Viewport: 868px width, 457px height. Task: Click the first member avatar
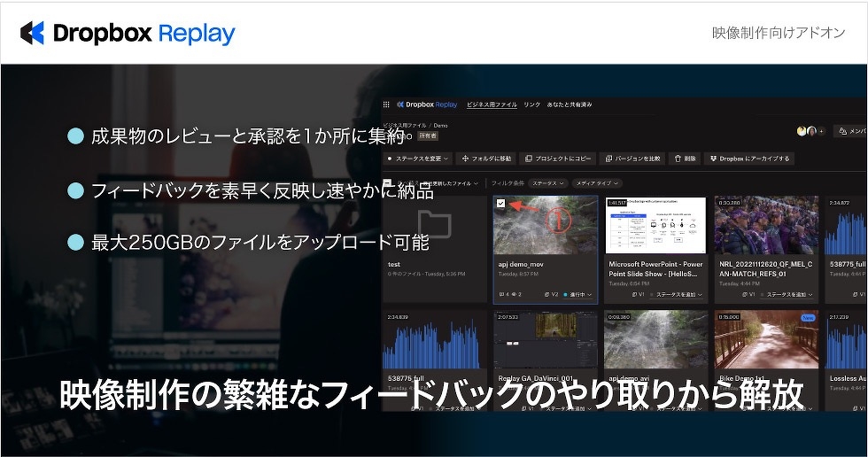click(801, 131)
